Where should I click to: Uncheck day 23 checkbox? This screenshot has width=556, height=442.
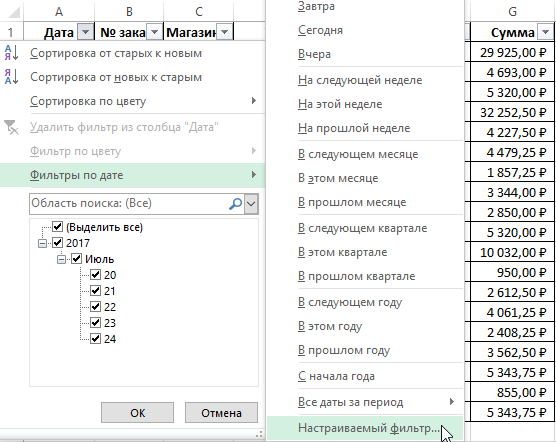click(x=95, y=323)
